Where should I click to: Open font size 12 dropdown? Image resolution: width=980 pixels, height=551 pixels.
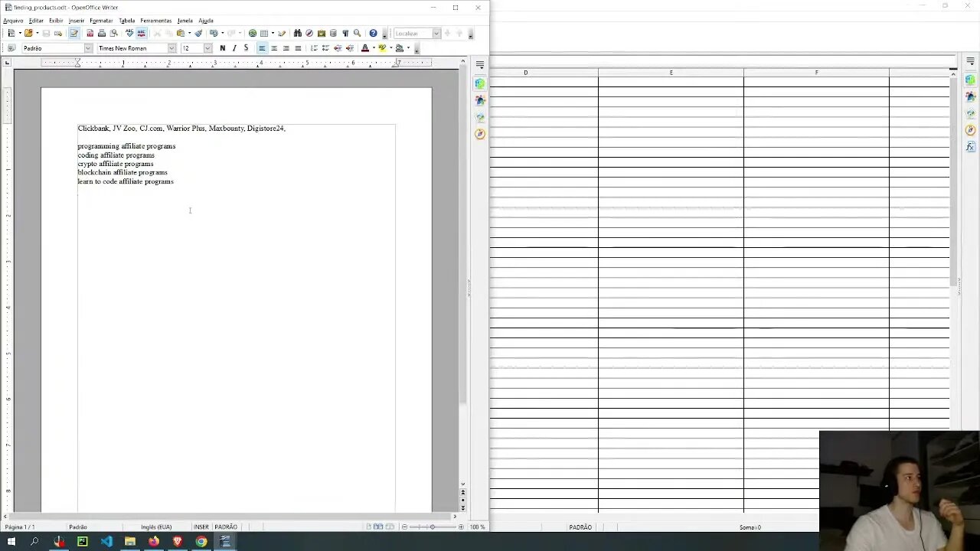pos(207,47)
